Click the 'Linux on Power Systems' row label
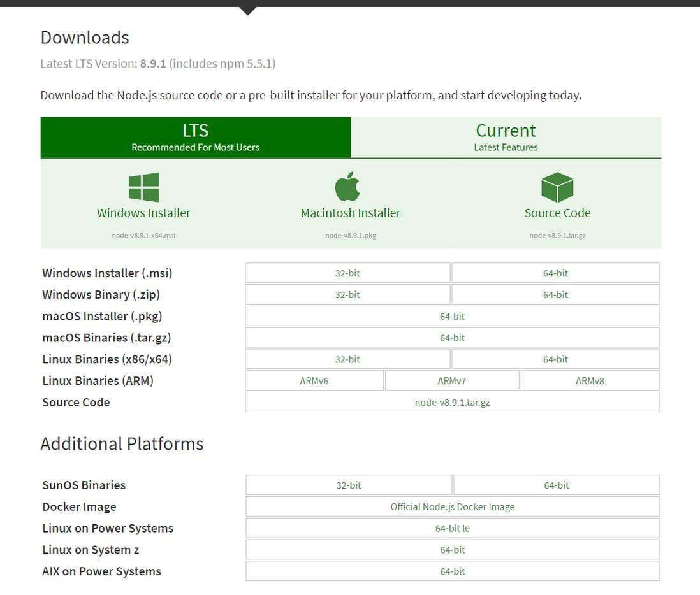 tap(108, 528)
